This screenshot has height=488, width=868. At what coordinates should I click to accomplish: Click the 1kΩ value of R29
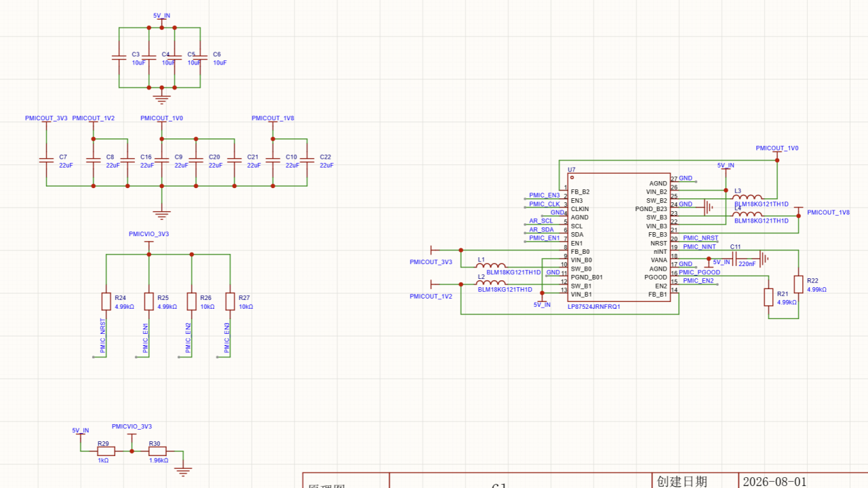[x=103, y=460]
